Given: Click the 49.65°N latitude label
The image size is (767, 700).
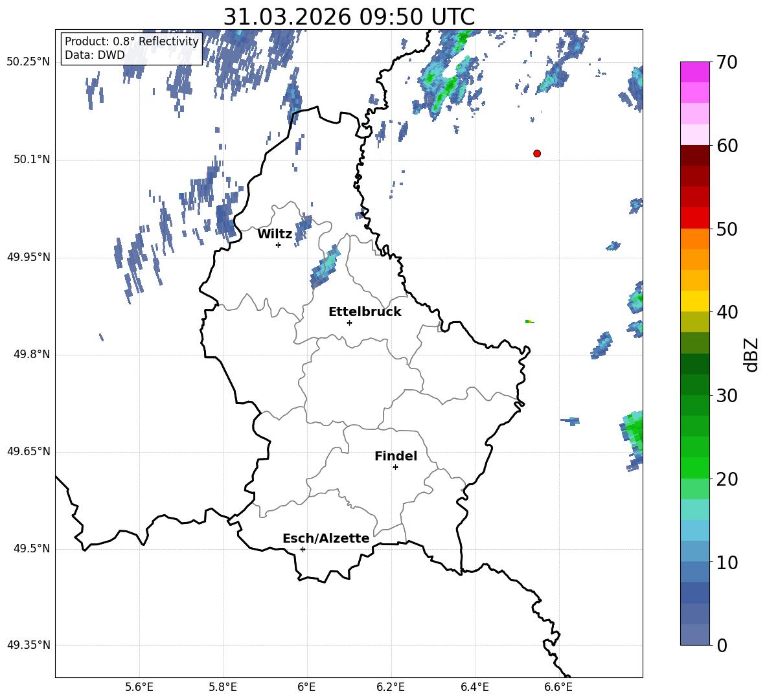Looking at the screenshot, I should click(29, 451).
